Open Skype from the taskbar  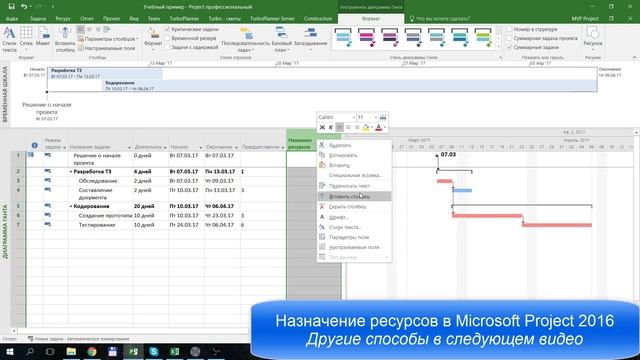coord(154,351)
